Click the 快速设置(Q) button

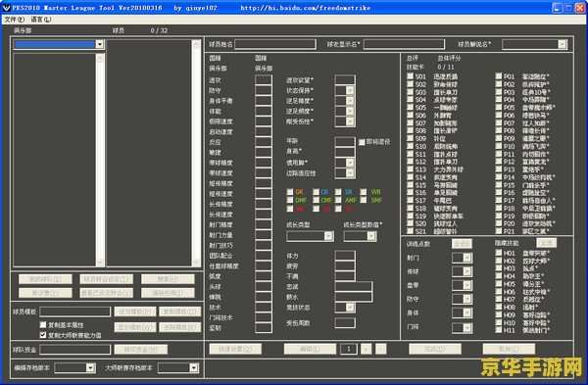click(235, 349)
